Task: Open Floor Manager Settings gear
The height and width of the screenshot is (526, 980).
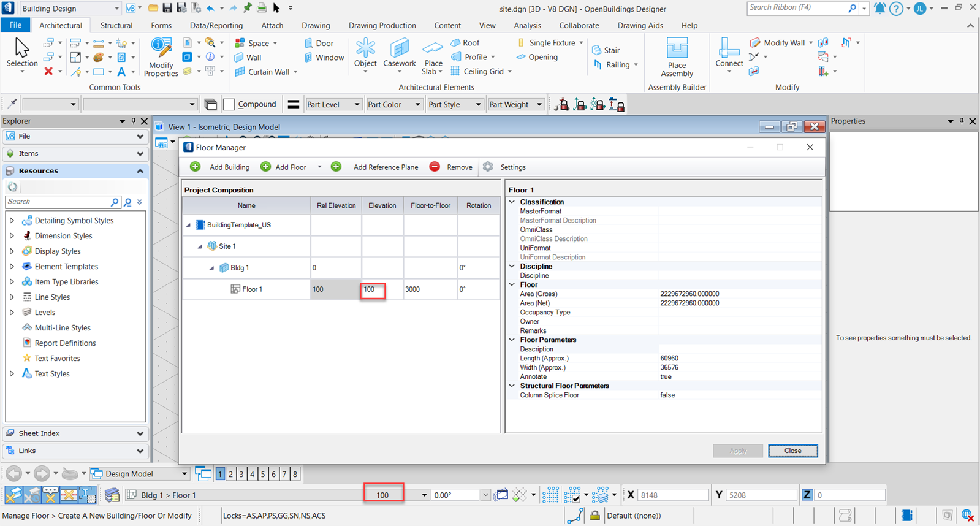Action: pyautogui.click(x=488, y=167)
